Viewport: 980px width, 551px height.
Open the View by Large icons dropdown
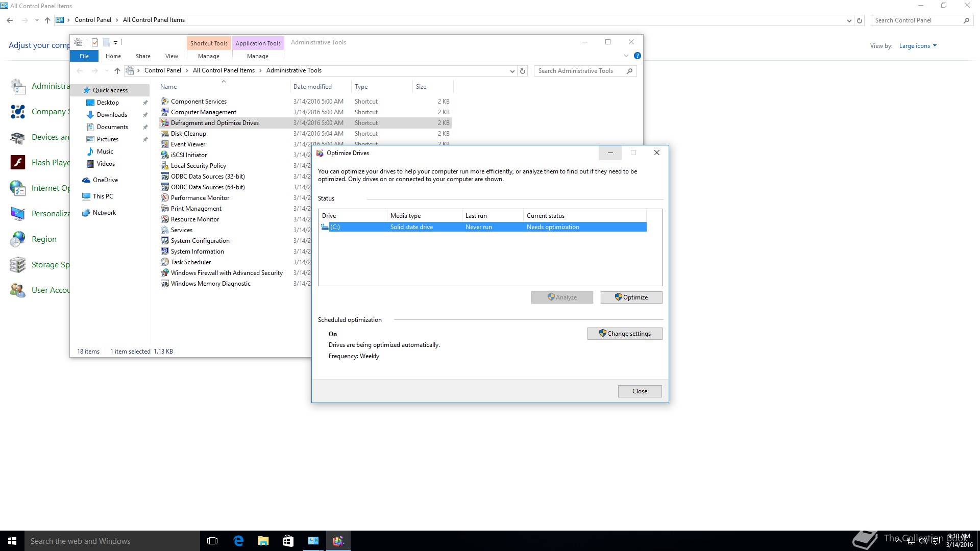tap(918, 46)
